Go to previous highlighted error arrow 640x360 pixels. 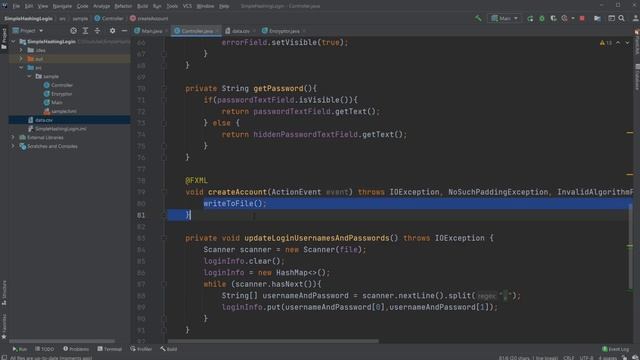(x=618, y=43)
